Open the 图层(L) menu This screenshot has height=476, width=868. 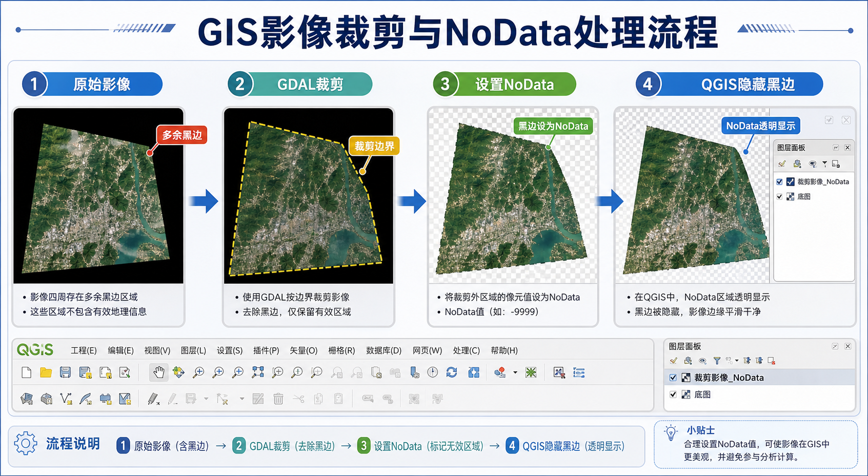tap(193, 350)
